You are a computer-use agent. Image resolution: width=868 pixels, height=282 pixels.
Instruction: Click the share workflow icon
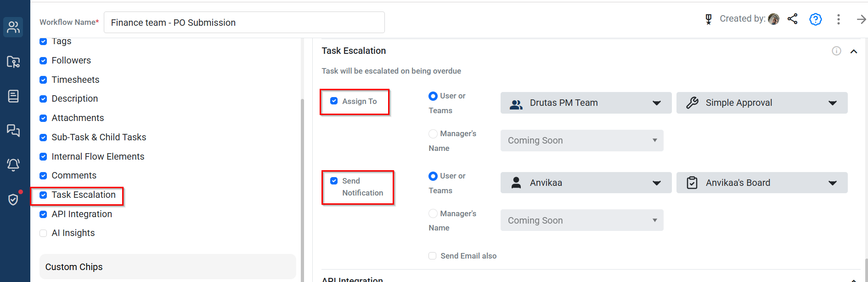point(792,19)
